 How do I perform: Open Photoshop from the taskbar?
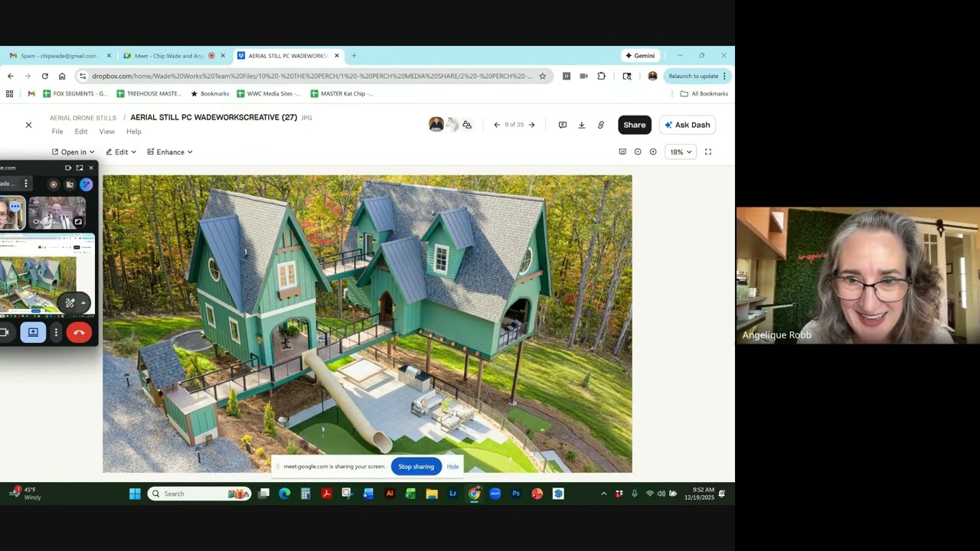click(x=516, y=494)
